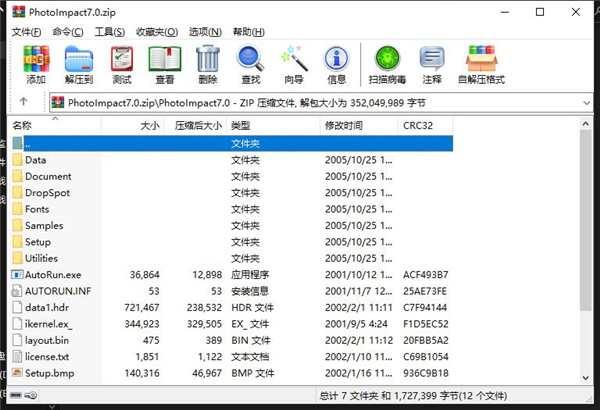Screen dimensions: 600x410
Task: Expand the address path dropdown
Action: 586,103
